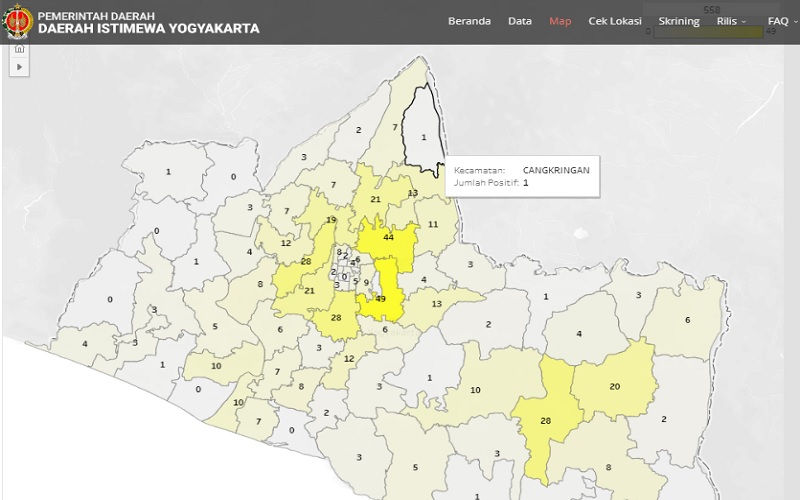Select the district labeled 11 on map
800x500 pixels.
pyautogui.click(x=433, y=225)
